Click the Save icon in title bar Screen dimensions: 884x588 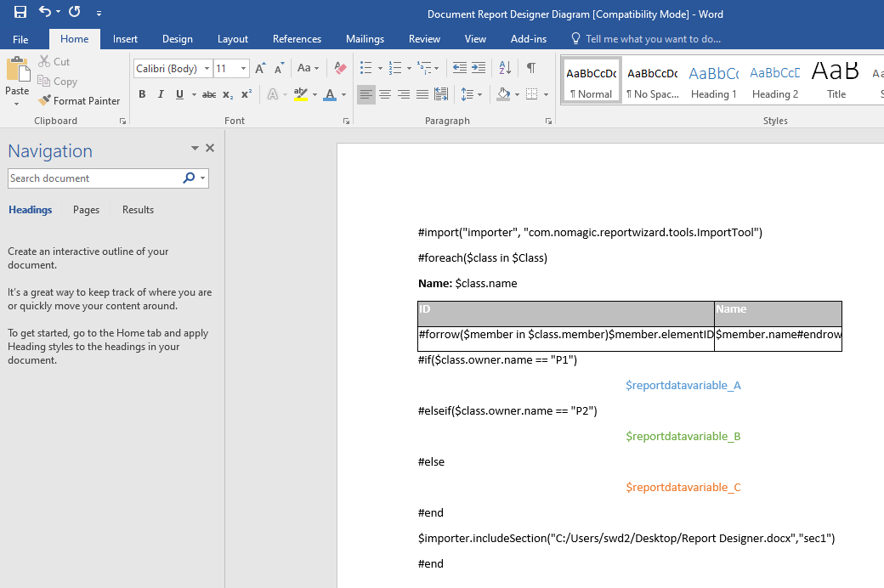[20, 12]
